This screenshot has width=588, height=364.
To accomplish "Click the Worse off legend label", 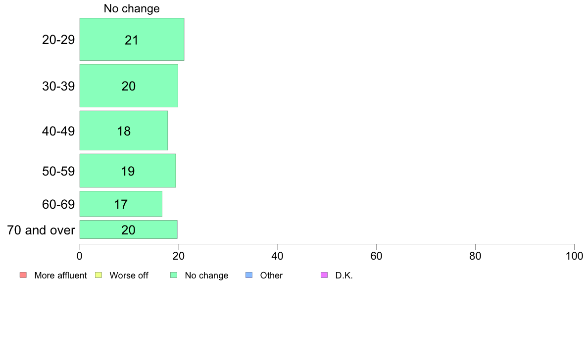I will pos(129,275).
